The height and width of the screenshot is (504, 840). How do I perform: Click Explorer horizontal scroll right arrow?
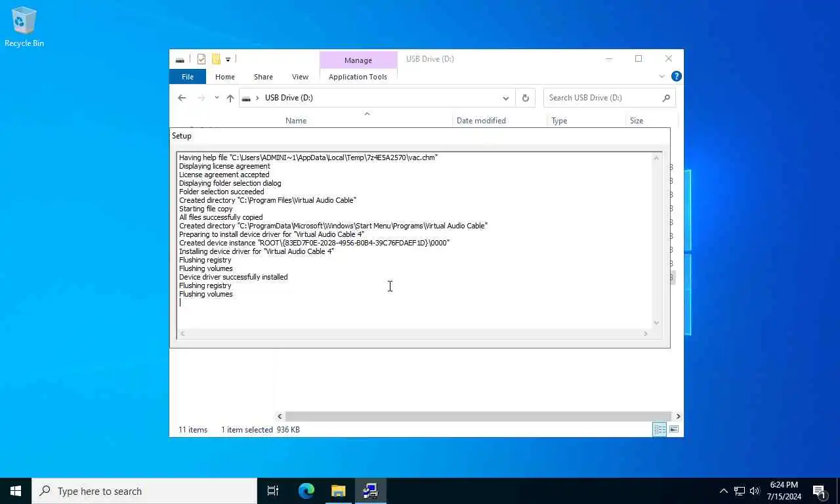point(678,416)
